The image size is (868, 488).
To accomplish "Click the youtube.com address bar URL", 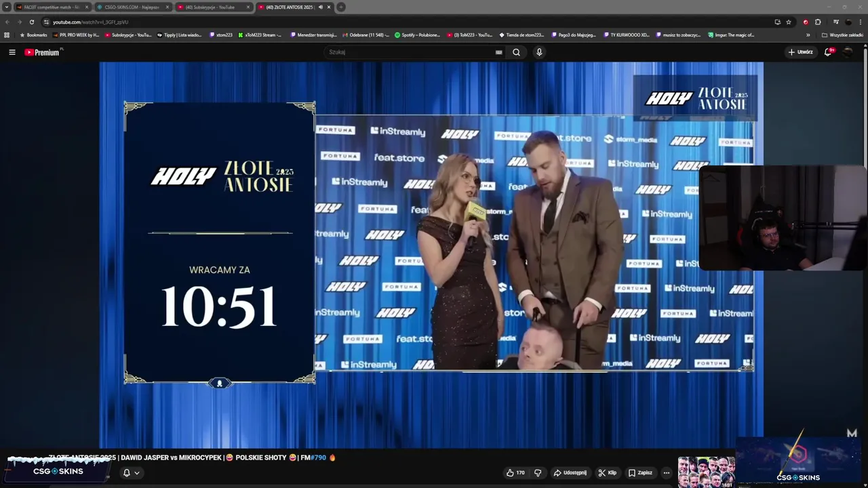I will (90, 22).
